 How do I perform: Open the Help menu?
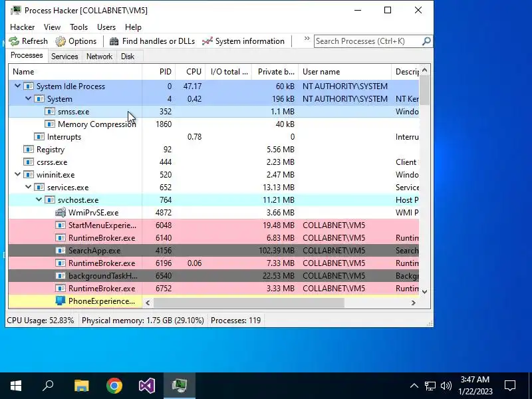pyautogui.click(x=133, y=27)
